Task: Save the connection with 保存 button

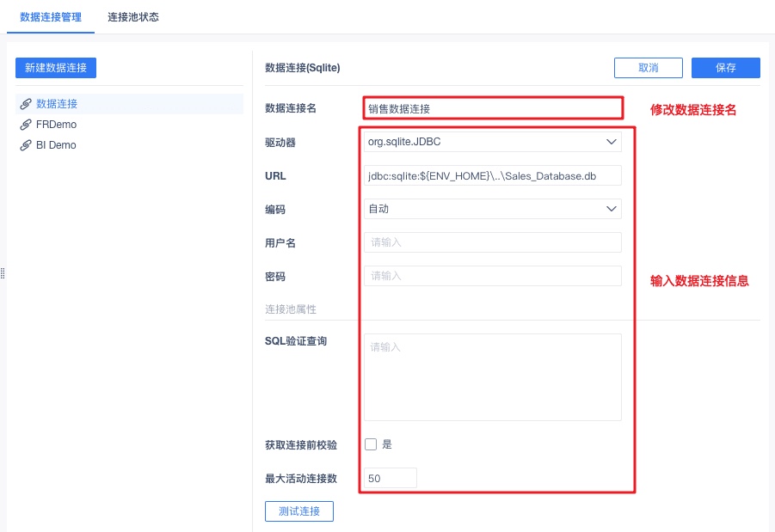Action: (x=726, y=68)
